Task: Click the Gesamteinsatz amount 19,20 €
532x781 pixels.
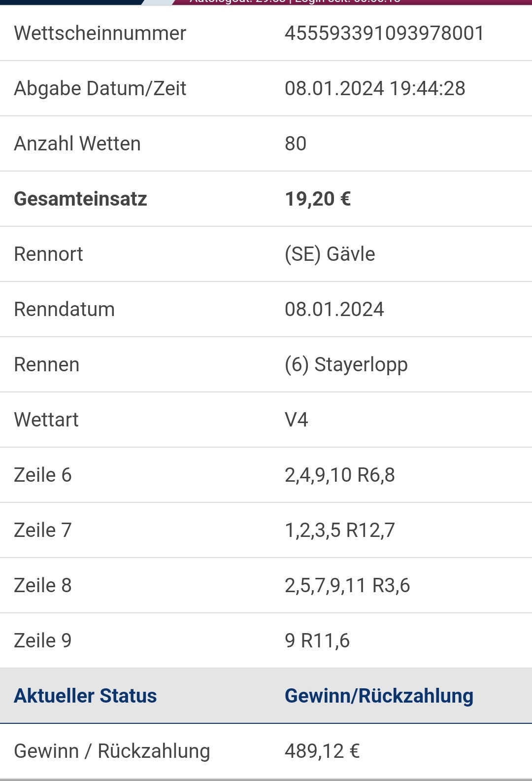Action: (318, 199)
